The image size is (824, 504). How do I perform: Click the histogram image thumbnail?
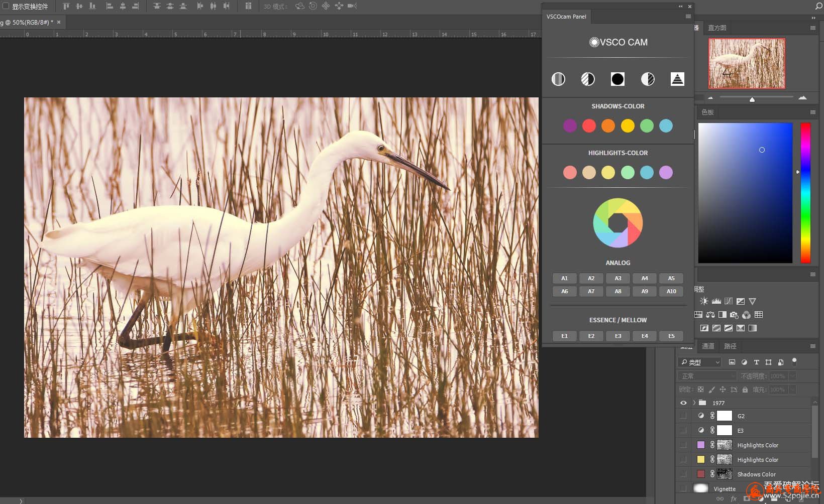pyautogui.click(x=747, y=64)
